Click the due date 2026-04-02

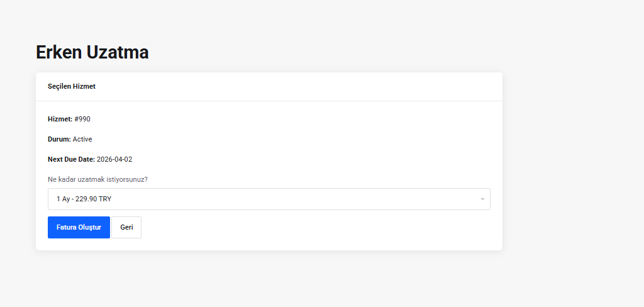(114, 159)
